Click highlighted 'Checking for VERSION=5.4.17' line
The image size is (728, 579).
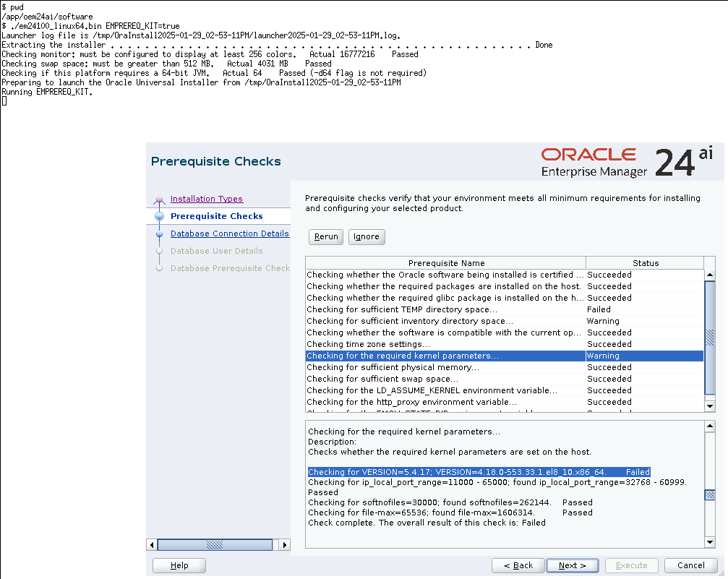click(479, 472)
